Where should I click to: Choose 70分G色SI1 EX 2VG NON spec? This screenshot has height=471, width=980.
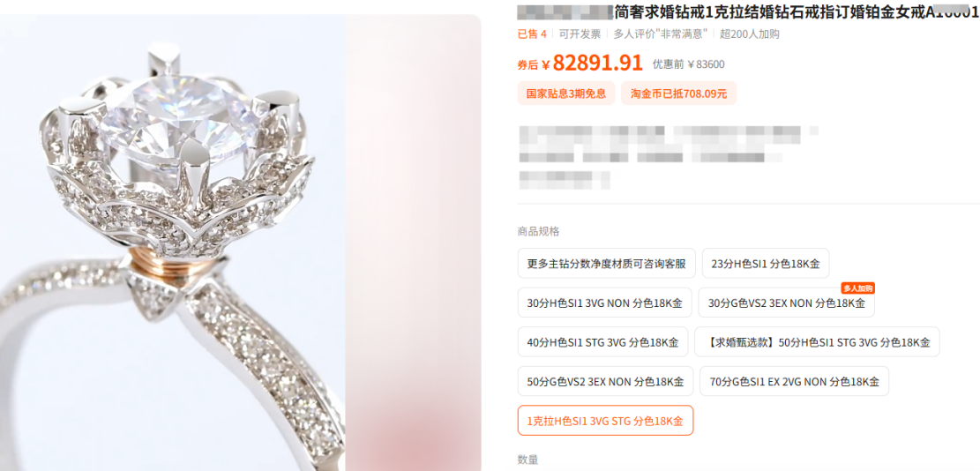click(795, 382)
